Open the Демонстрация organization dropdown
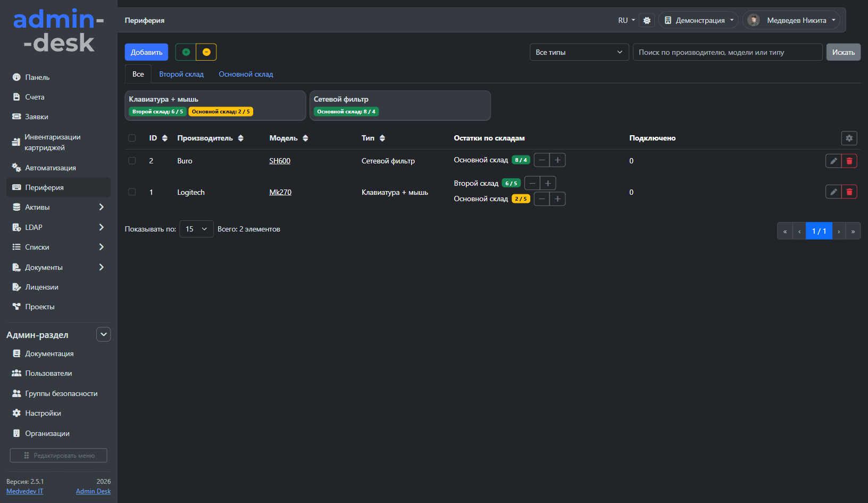This screenshot has height=503, width=868. (698, 20)
